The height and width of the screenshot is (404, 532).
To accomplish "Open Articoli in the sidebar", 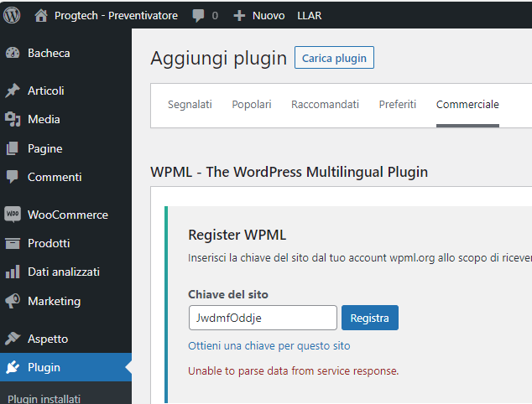I will point(46,91).
